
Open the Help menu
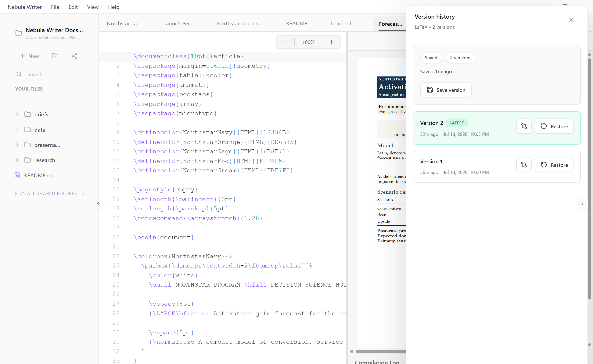pos(114,7)
